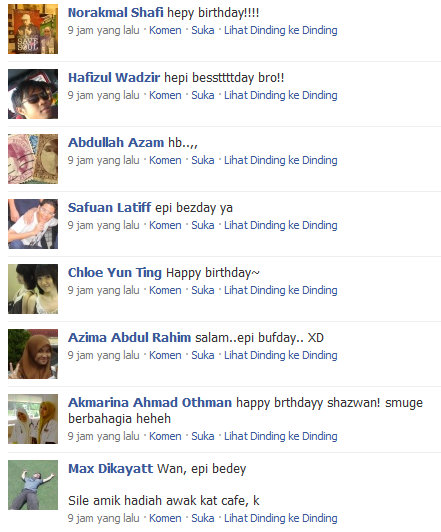Image resolution: width=441 pixels, height=532 pixels.
Task: Like Safuan Latiff's post with Suka
Action: click(203, 225)
